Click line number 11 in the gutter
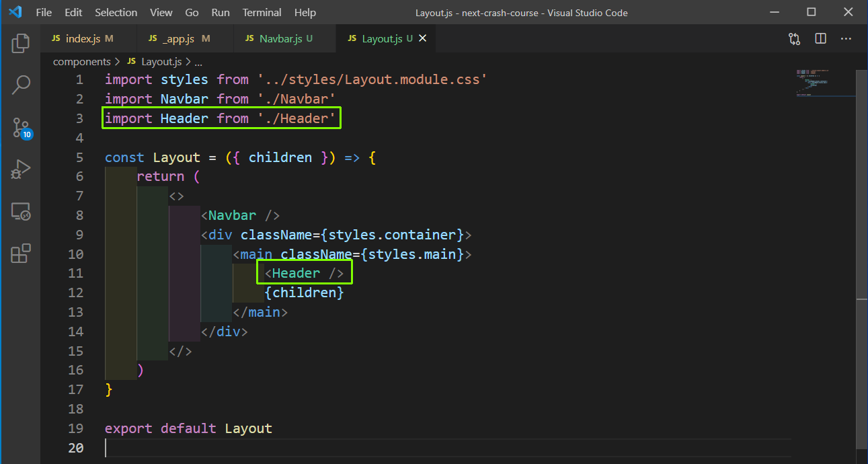Image resolution: width=868 pixels, height=464 pixels. 75,274
